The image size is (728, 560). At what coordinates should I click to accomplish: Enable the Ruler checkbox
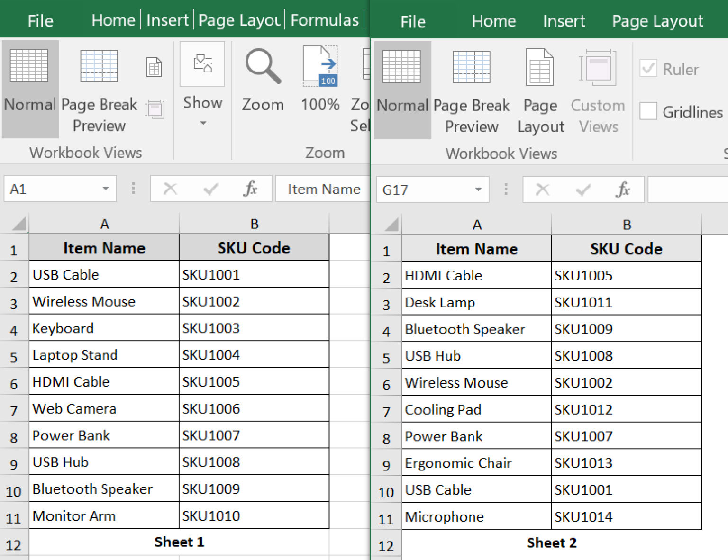[649, 69]
